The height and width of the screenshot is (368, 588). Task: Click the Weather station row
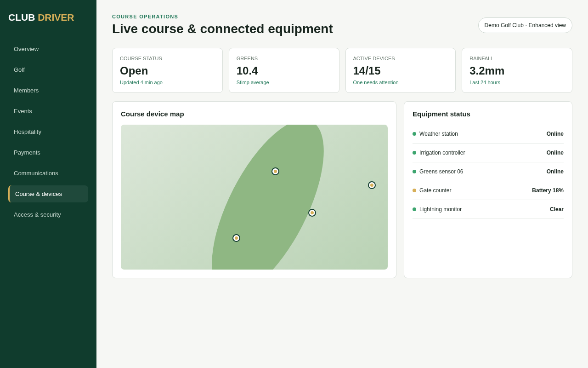point(488,134)
